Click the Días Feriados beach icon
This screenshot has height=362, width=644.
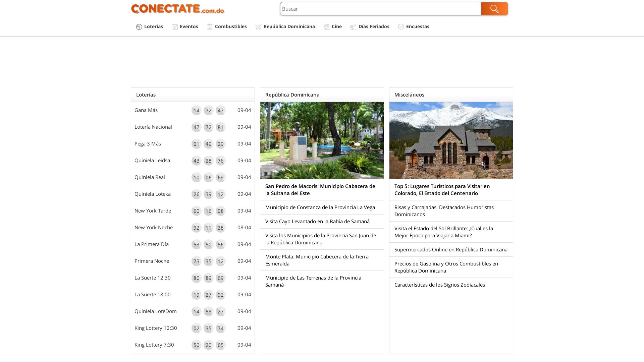(x=353, y=27)
